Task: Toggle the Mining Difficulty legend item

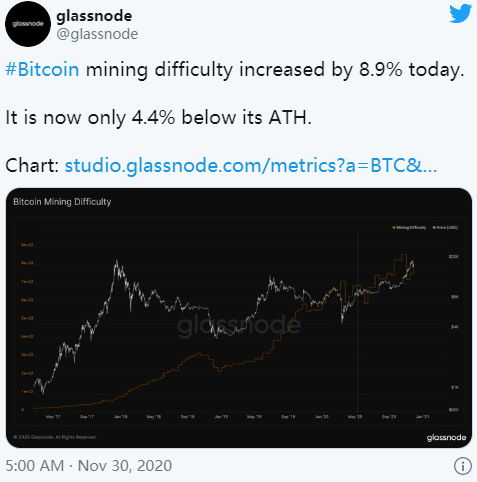Action: (x=409, y=227)
